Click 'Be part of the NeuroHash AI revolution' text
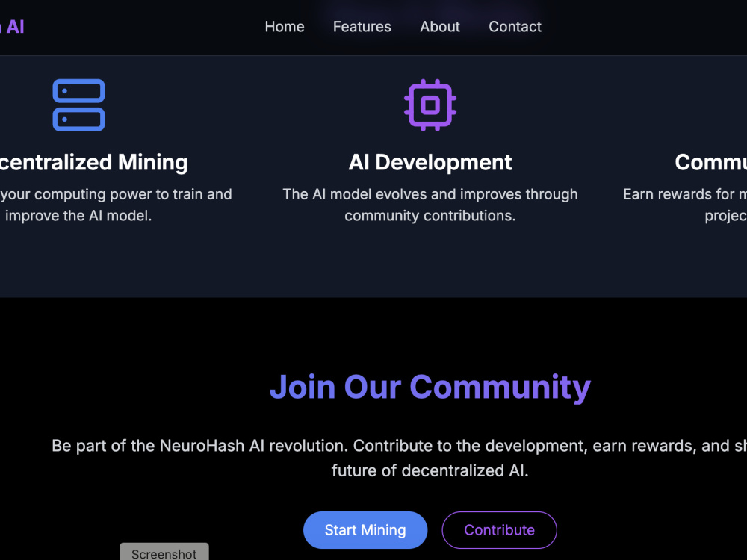The width and height of the screenshot is (747, 560). [x=199, y=446]
